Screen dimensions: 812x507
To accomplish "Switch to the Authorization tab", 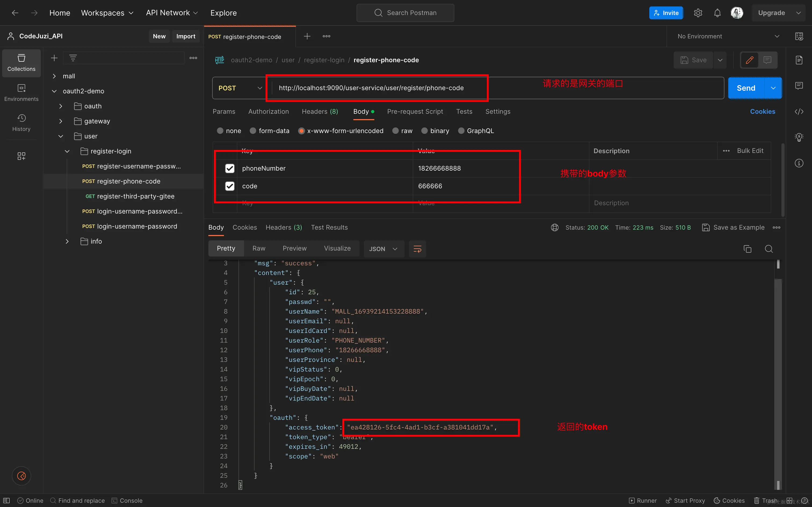I will coord(268,112).
